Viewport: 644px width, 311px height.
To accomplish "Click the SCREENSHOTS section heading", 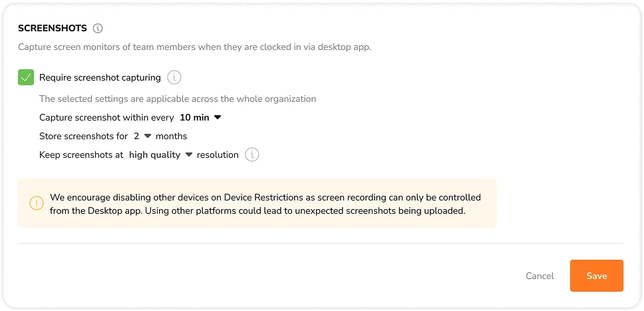I will click(x=53, y=29).
